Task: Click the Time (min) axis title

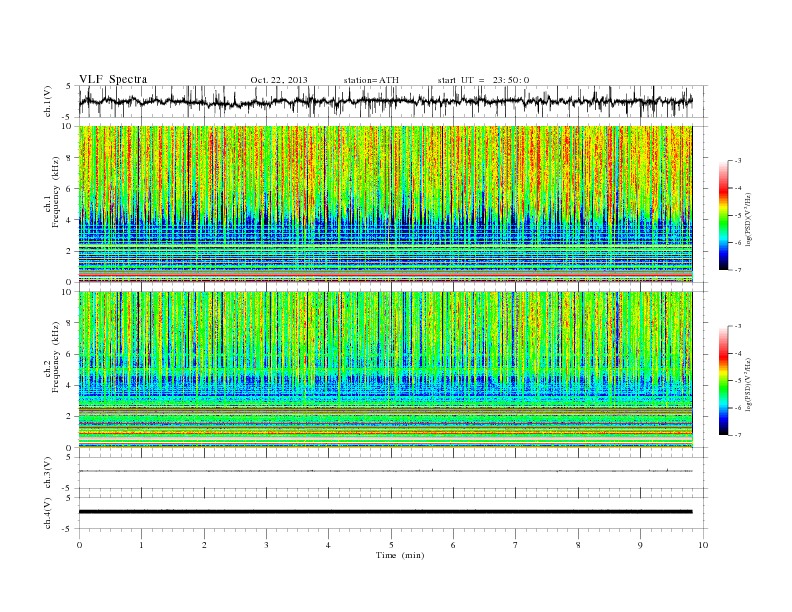Action: click(400, 555)
